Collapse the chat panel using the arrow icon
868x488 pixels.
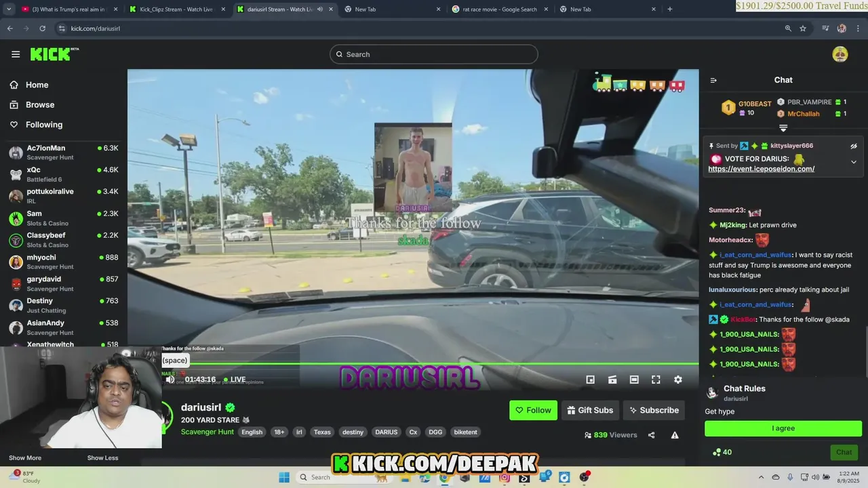713,80
